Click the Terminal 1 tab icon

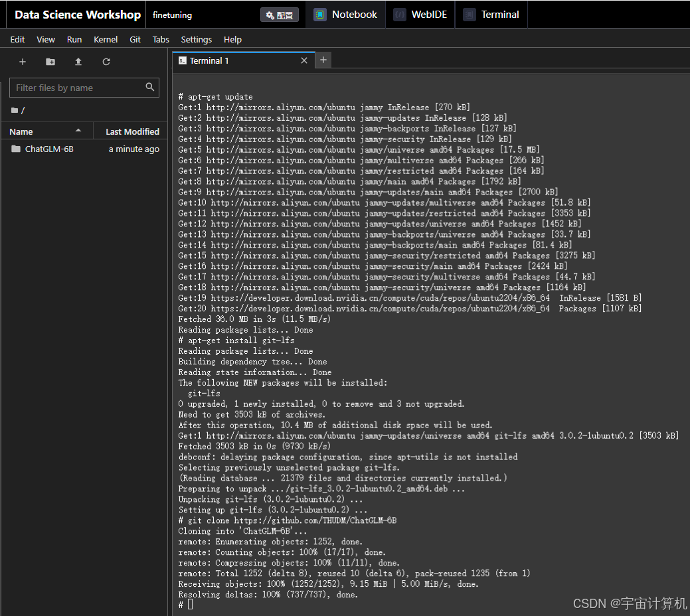[x=182, y=60]
